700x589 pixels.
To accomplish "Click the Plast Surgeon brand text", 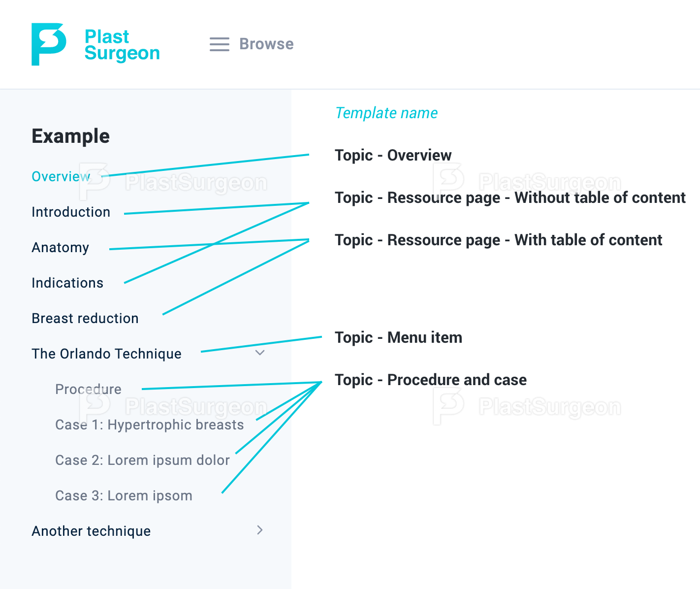I will (x=122, y=45).
